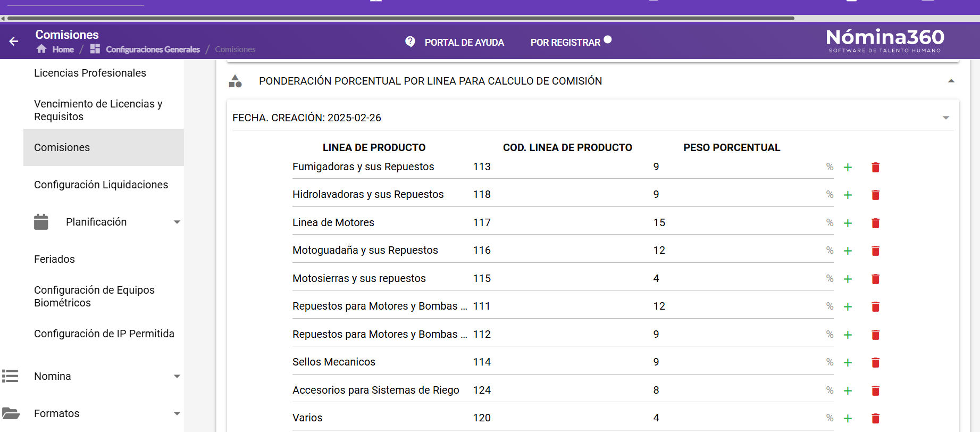
Task: Delete the Linea de Motores row
Action: (875, 223)
